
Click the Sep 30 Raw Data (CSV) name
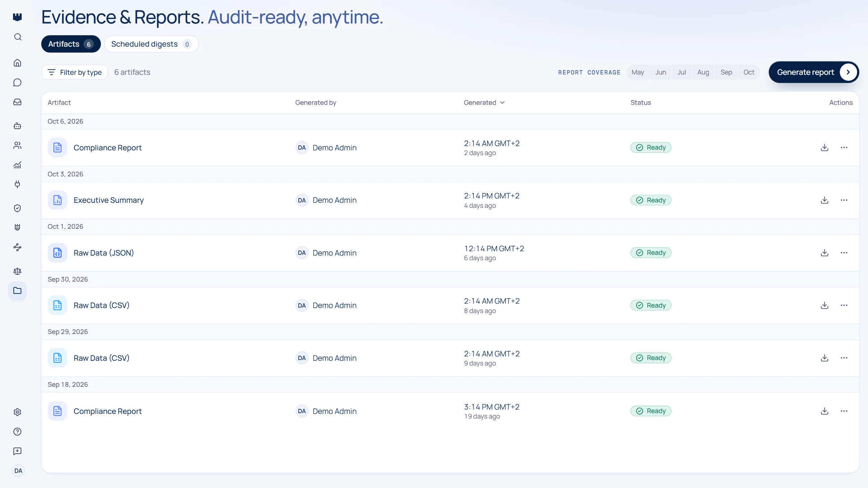coord(102,305)
